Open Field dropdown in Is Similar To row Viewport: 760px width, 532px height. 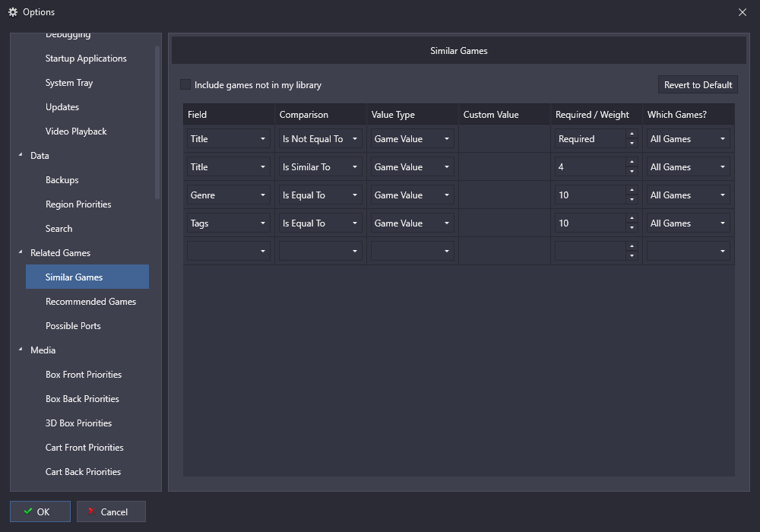(x=228, y=166)
